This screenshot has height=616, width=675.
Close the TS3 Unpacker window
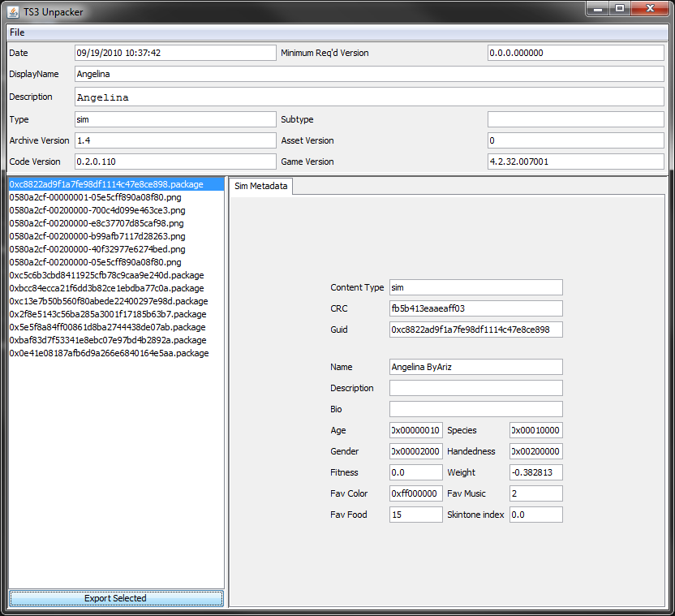point(650,9)
